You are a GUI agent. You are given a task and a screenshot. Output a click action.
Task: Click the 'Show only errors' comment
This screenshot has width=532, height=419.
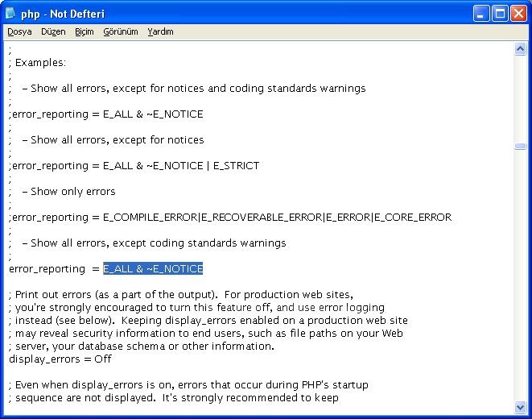point(72,191)
